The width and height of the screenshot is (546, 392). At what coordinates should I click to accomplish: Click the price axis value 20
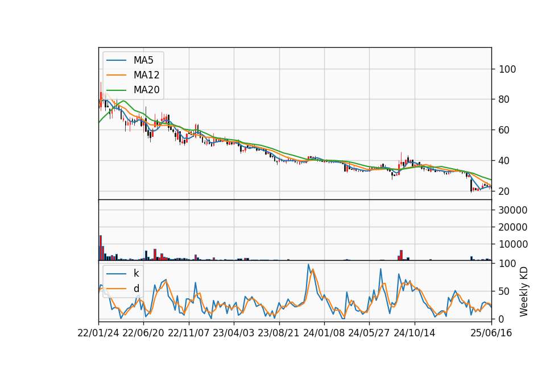pos(504,191)
